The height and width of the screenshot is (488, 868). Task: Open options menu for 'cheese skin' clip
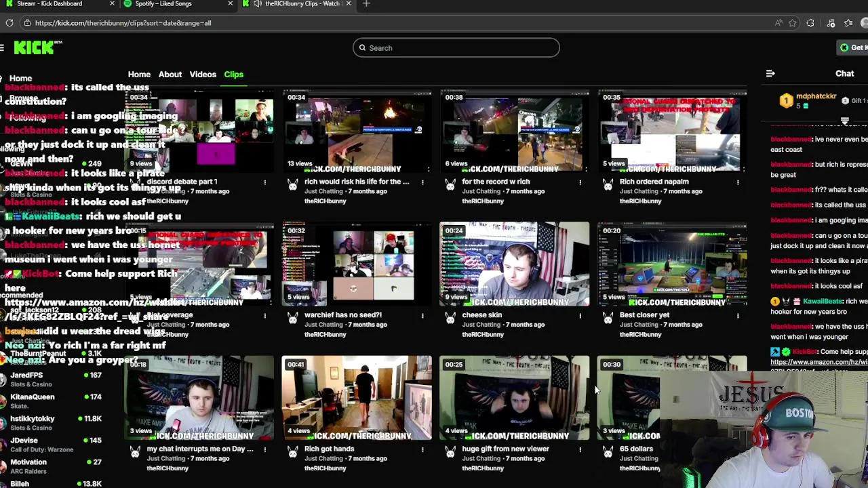(580, 316)
